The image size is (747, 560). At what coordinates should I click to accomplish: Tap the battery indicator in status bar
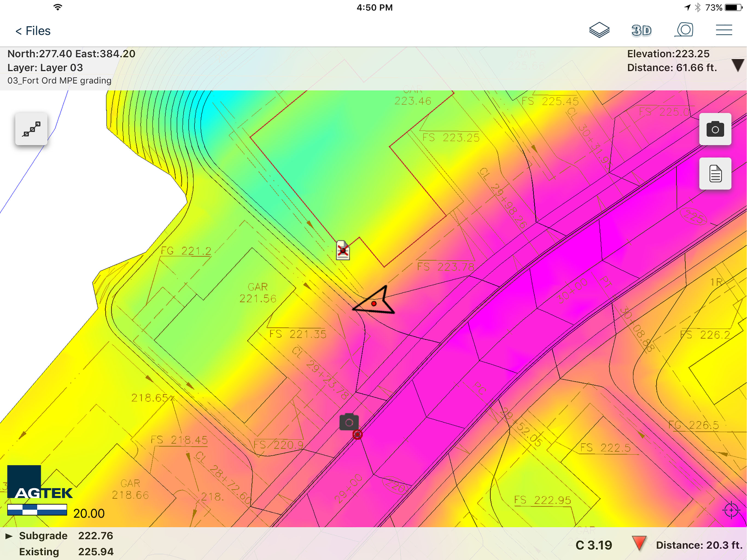tap(733, 7)
